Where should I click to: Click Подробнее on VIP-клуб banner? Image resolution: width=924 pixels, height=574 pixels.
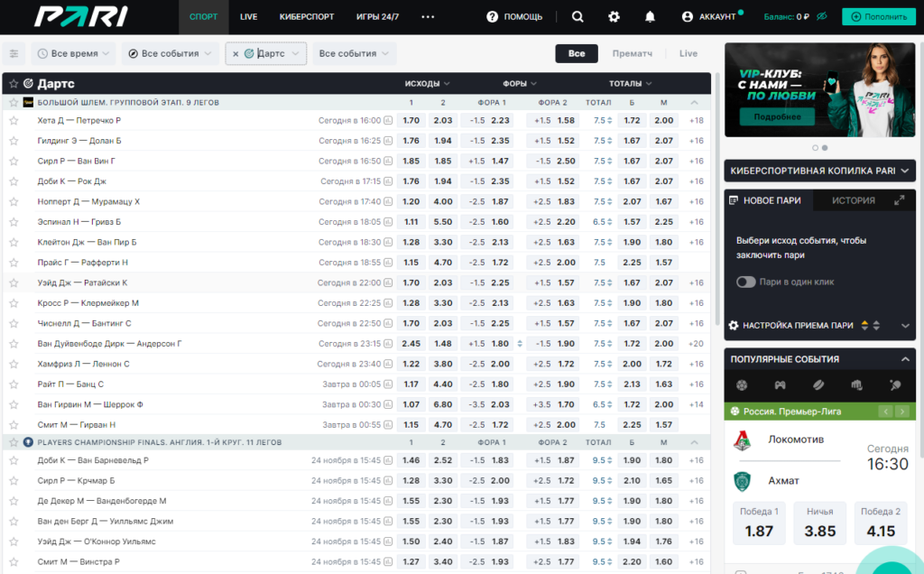(777, 116)
